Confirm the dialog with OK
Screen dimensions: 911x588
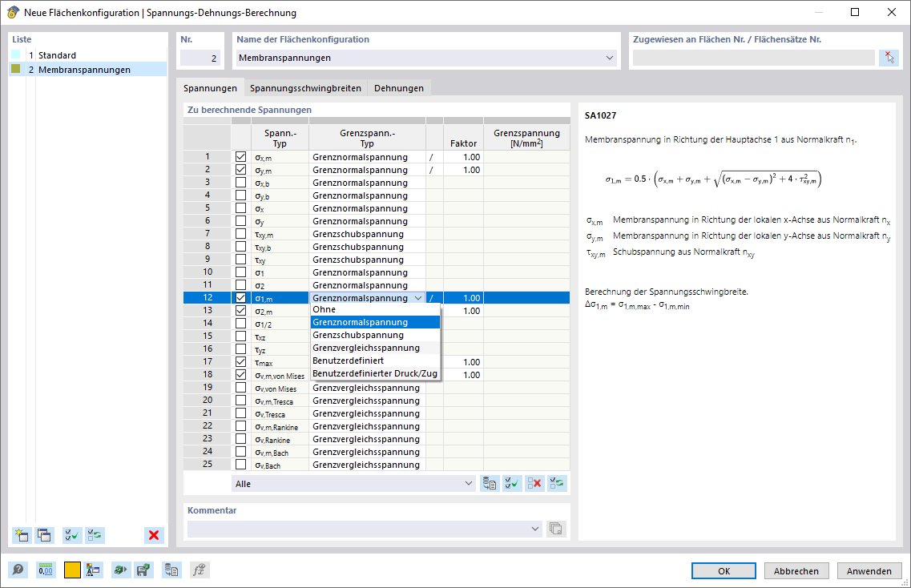click(724, 570)
